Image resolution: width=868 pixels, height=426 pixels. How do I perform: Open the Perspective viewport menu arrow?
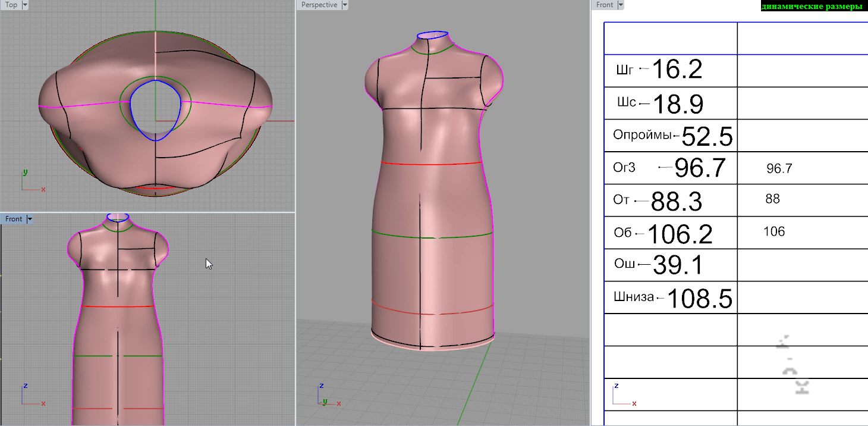(345, 5)
